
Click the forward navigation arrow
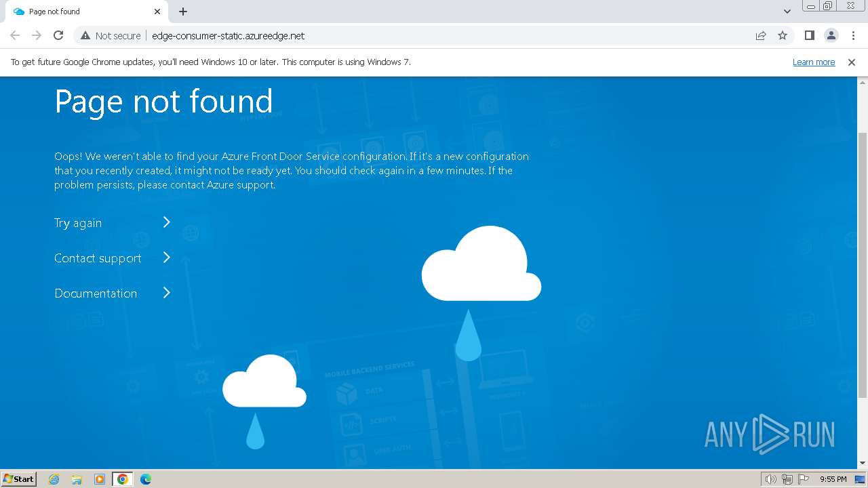(x=37, y=35)
